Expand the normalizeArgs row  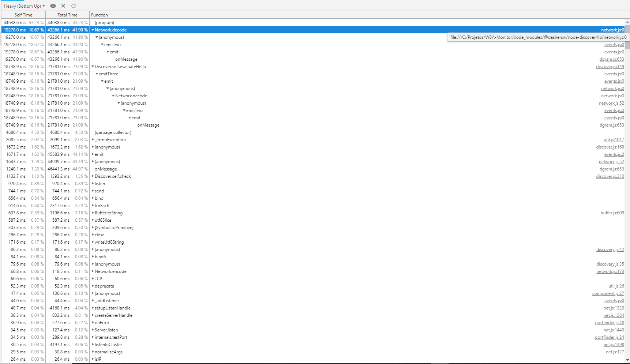click(93, 352)
